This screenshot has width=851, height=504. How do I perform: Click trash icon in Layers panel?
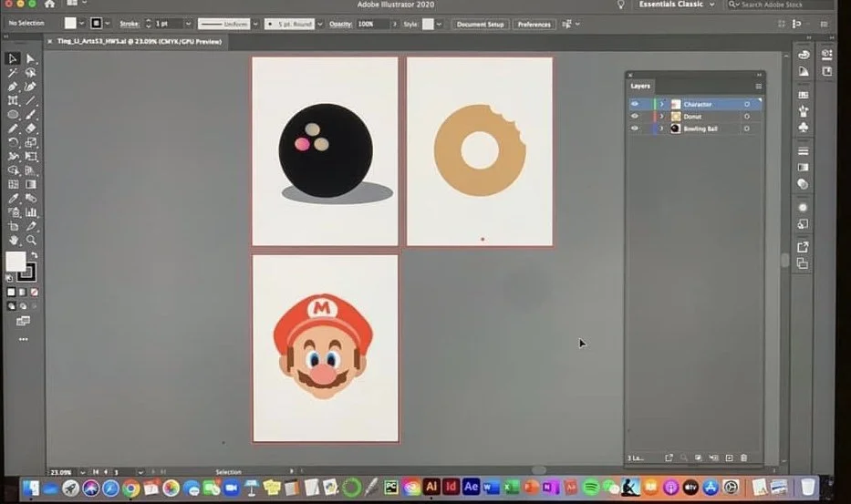point(743,458)
